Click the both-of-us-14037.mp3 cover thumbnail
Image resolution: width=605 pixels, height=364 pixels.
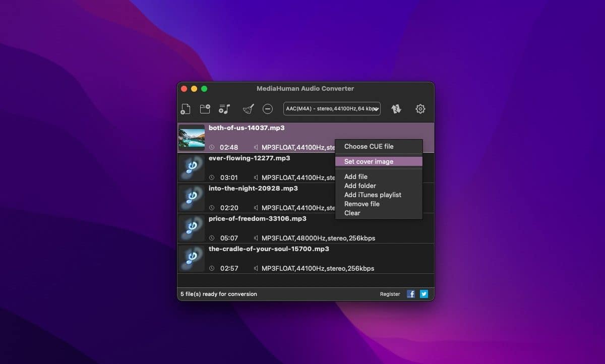[x=192, y=138]
